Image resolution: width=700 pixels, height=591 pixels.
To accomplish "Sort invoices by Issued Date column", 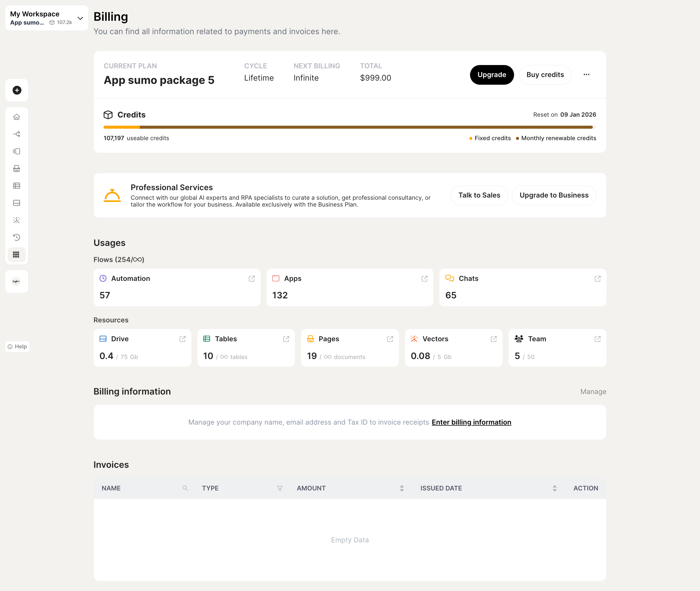I will click(x=555, y=489).
